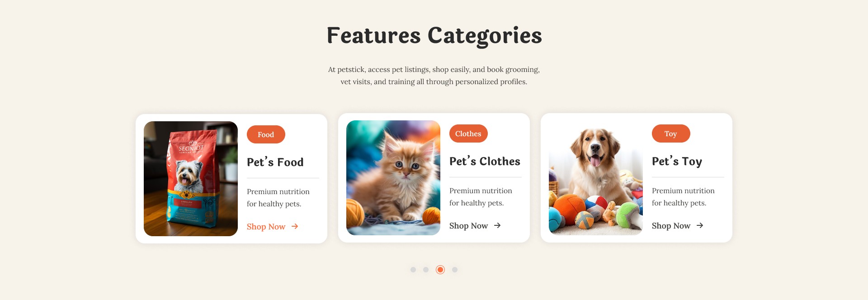Click the Pet's Food title

(x=275, y=162)
